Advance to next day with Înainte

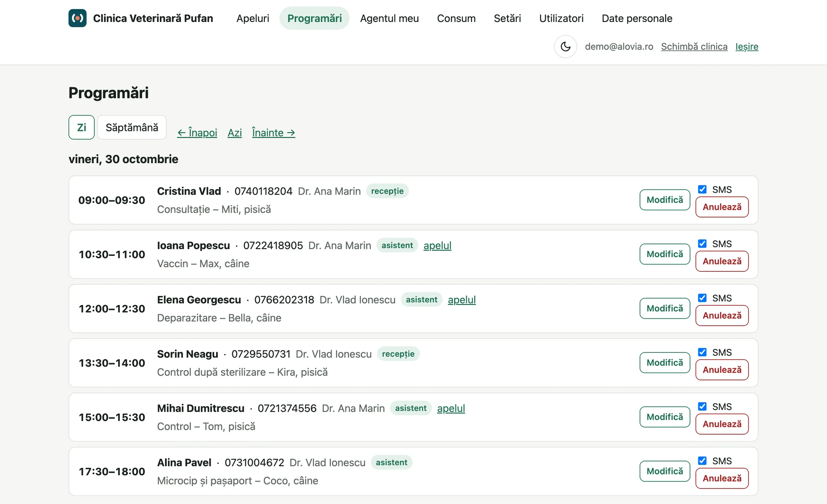[x=274, y=133]
